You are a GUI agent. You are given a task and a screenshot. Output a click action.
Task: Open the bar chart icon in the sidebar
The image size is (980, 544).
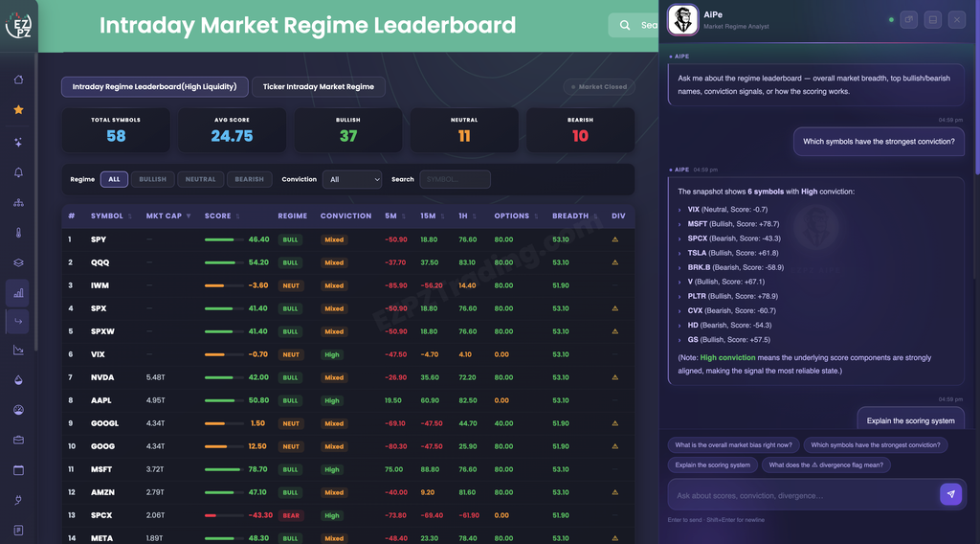[x=18, y=293]
